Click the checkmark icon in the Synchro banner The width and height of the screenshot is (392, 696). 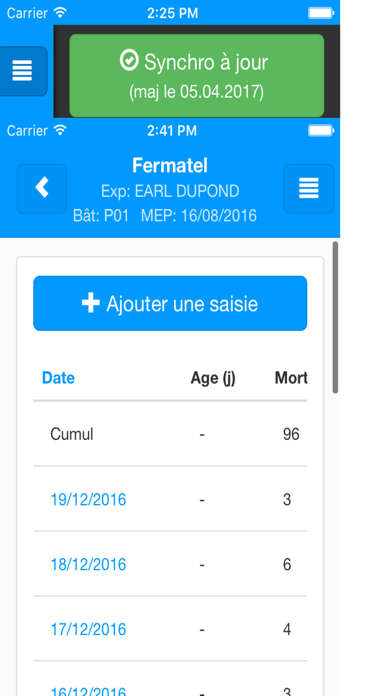(129, 60)
